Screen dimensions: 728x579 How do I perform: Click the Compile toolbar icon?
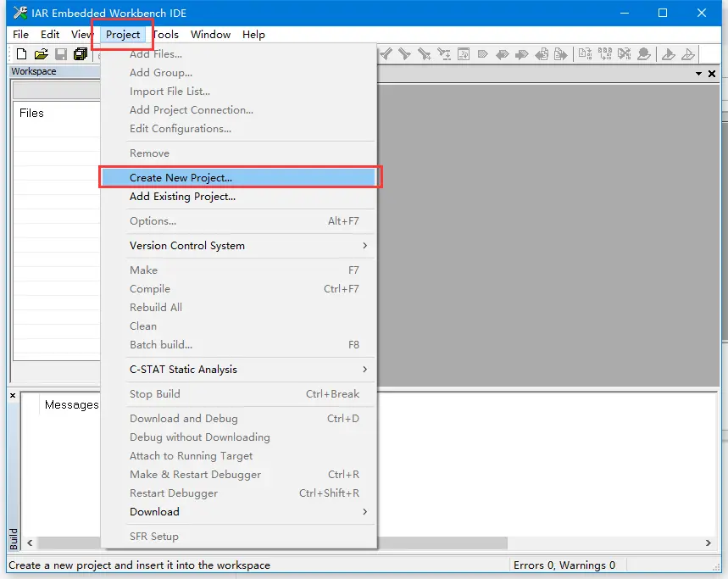(x=585, y=54)
